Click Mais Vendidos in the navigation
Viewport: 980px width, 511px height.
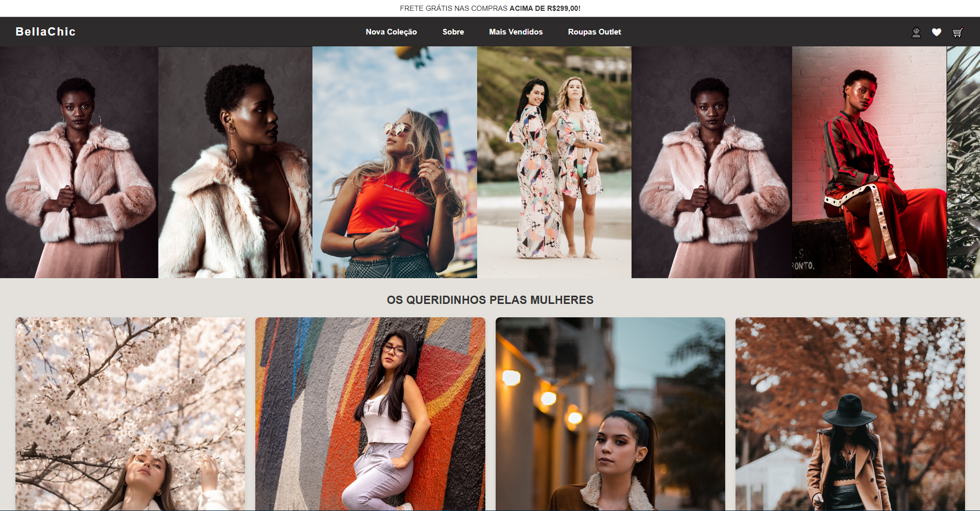click(x=516, y=31)
